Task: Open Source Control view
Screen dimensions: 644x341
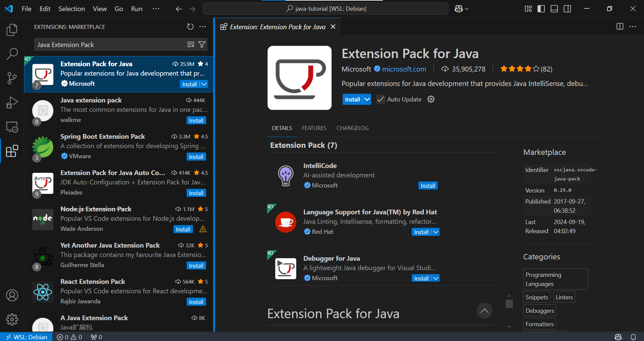Action: point(12,78)
